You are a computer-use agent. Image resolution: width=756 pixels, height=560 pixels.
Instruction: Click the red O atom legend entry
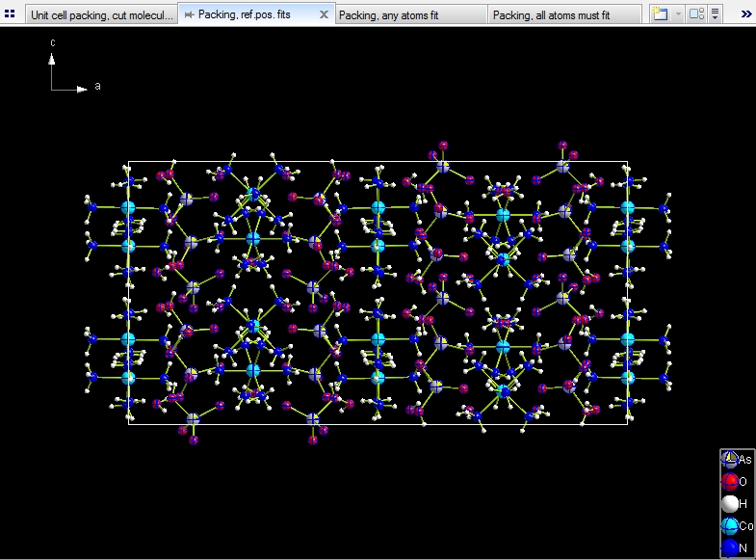(x=731, y=482)
